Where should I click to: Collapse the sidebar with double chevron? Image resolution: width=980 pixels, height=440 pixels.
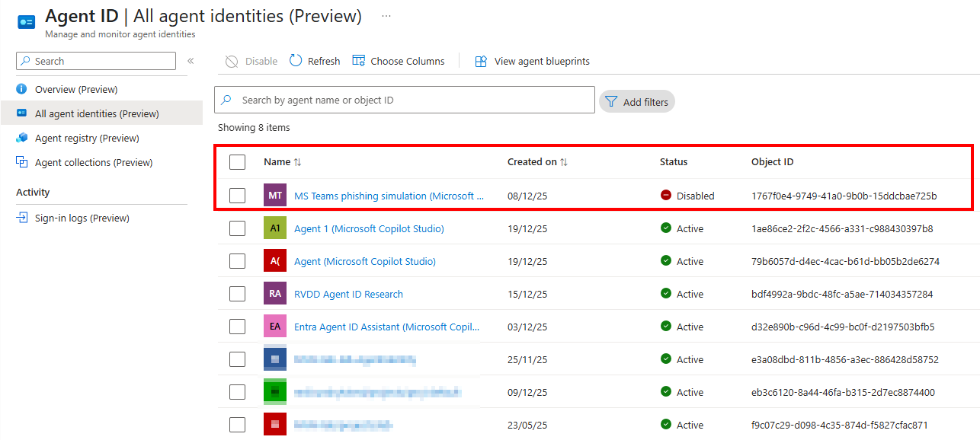point(191,61)
